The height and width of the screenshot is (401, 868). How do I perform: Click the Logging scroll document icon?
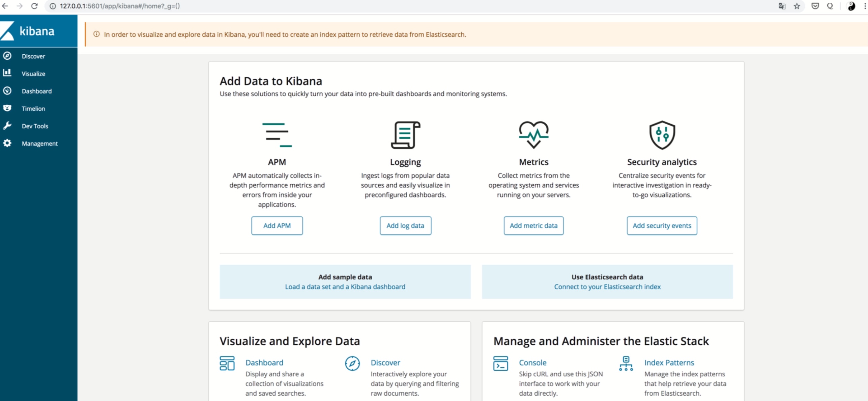(x=405, y=135)
